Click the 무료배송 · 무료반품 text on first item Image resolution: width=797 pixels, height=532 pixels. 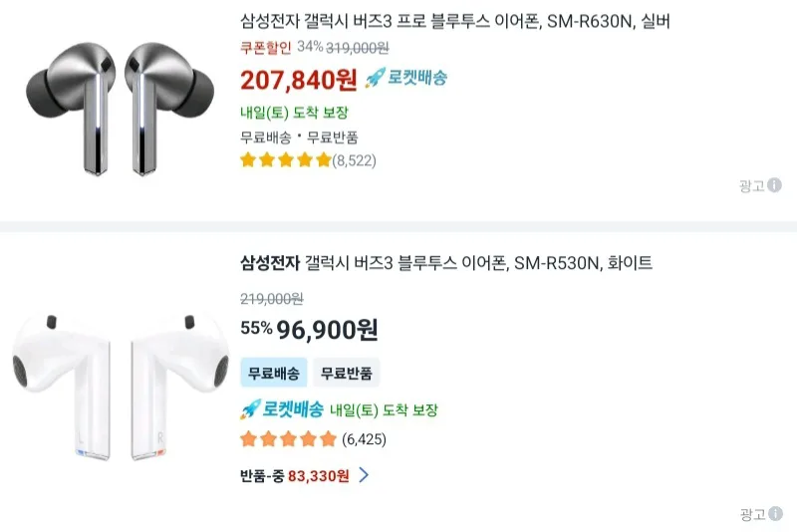click(x=299, y=137)
